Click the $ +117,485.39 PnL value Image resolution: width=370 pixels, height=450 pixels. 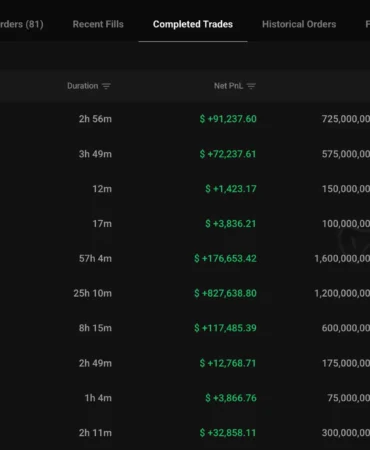point(225,328)
